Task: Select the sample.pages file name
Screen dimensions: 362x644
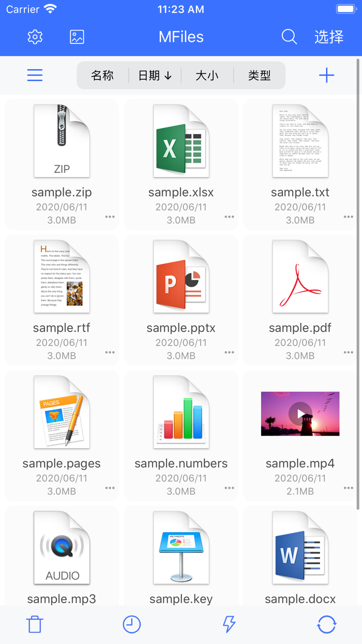Action: [x=62, y=464]
